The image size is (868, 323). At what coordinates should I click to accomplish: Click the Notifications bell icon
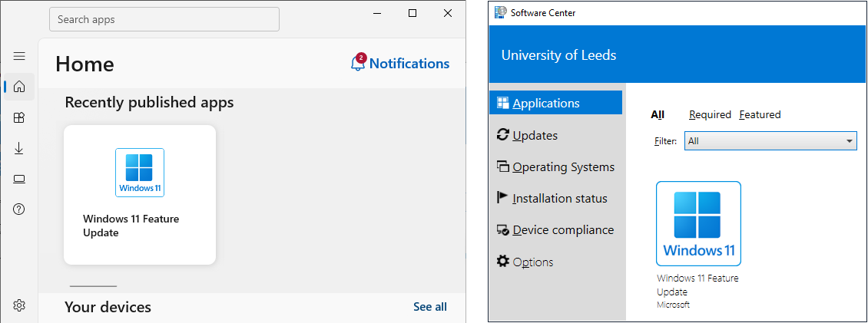(358, 64)
